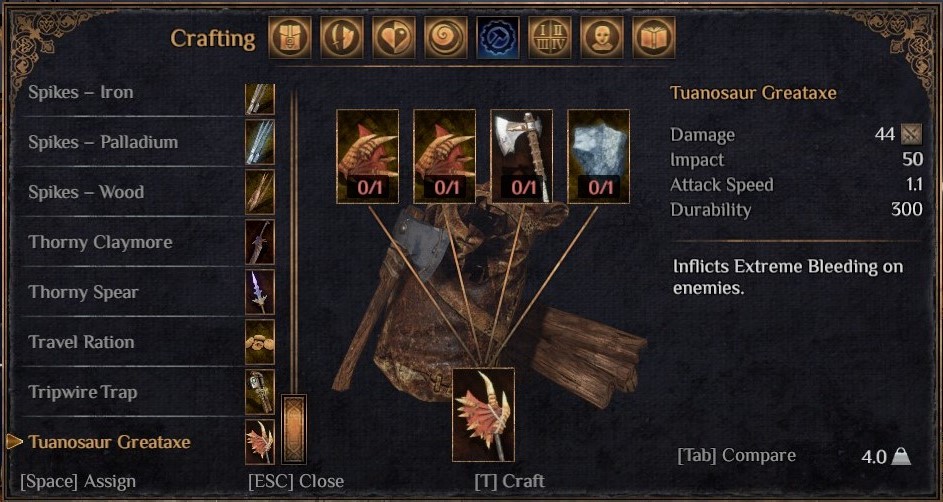Select the sword and shield equipment tab
Viewport: 943px width, 502px height.
click(x=342, y=38)
